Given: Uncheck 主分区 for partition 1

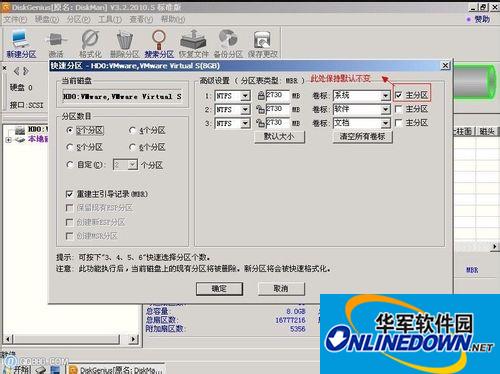Looking at the screenshot, I should (398, 96).
